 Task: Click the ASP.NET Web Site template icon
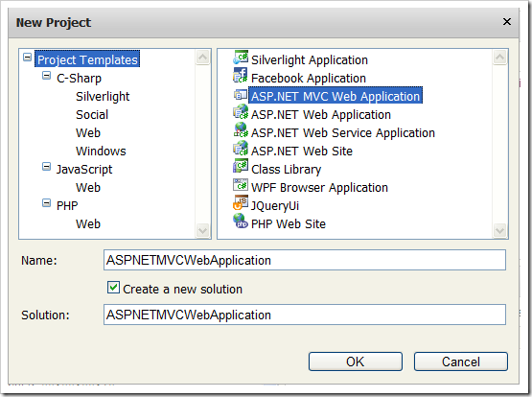(241, 149)
